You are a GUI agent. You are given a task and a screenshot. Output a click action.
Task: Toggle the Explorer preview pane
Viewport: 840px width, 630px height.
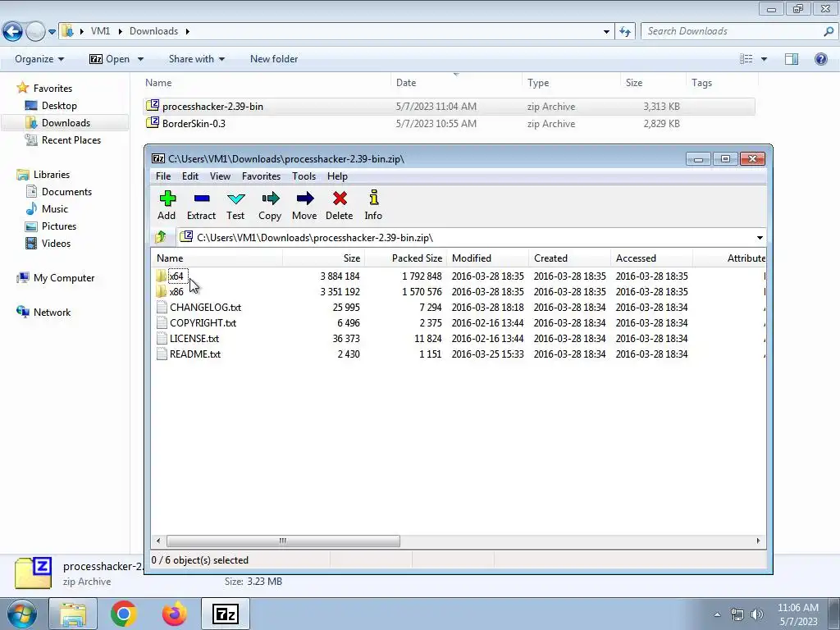pos(792,59)
